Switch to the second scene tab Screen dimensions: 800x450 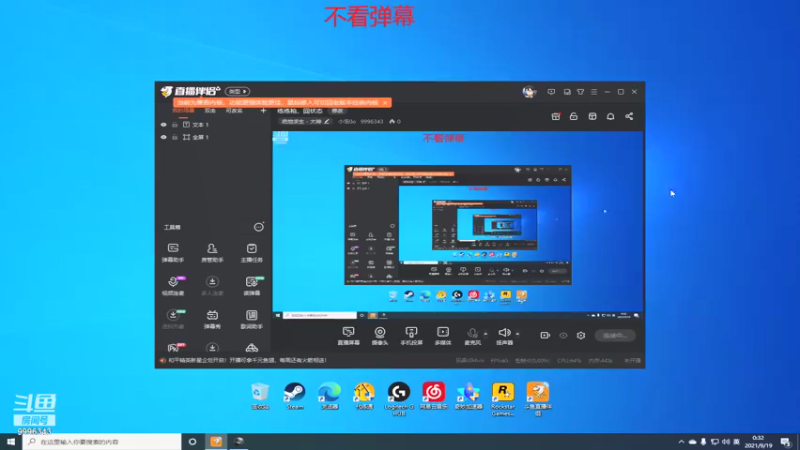coord(210,111)
